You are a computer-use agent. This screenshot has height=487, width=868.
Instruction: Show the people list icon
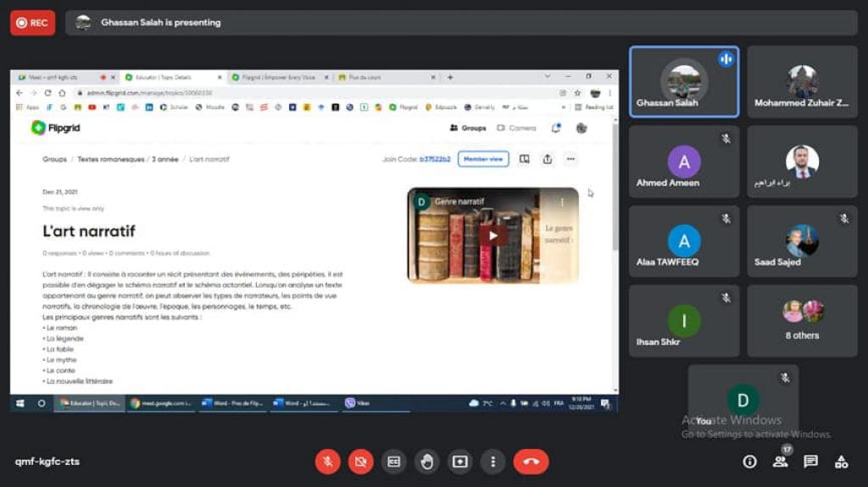click(x=780, y=462)
